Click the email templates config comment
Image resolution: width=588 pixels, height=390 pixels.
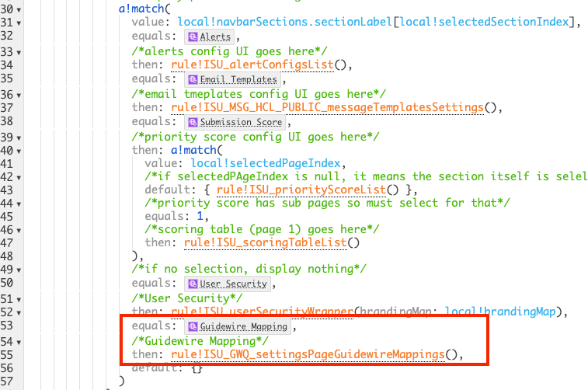[259, 94]
